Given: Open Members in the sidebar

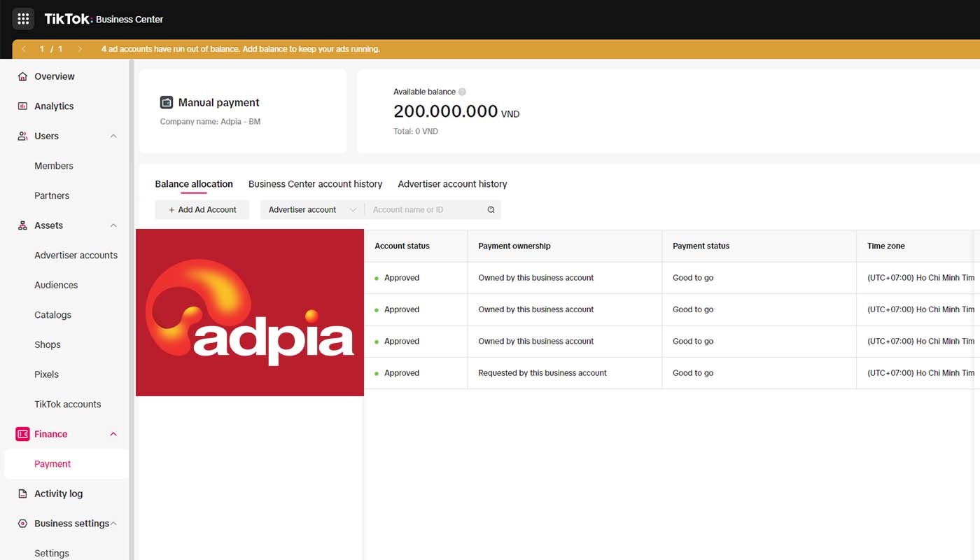Looking at the screenshot, I should [x=54, y=166].
